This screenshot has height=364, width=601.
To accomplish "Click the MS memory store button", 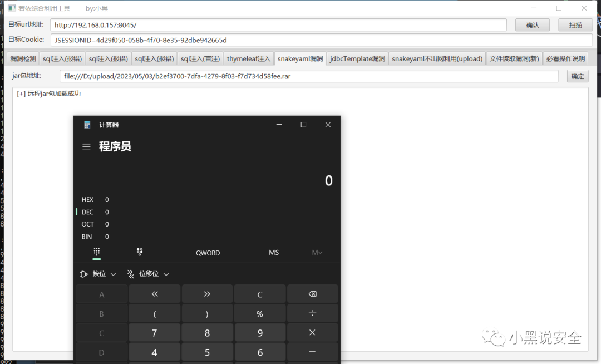I will click(274, 253).
